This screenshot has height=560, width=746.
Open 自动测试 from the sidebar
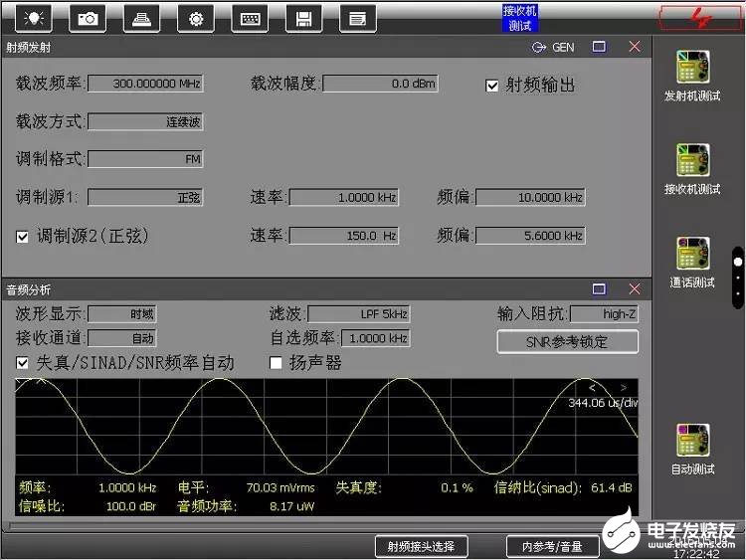692,449
